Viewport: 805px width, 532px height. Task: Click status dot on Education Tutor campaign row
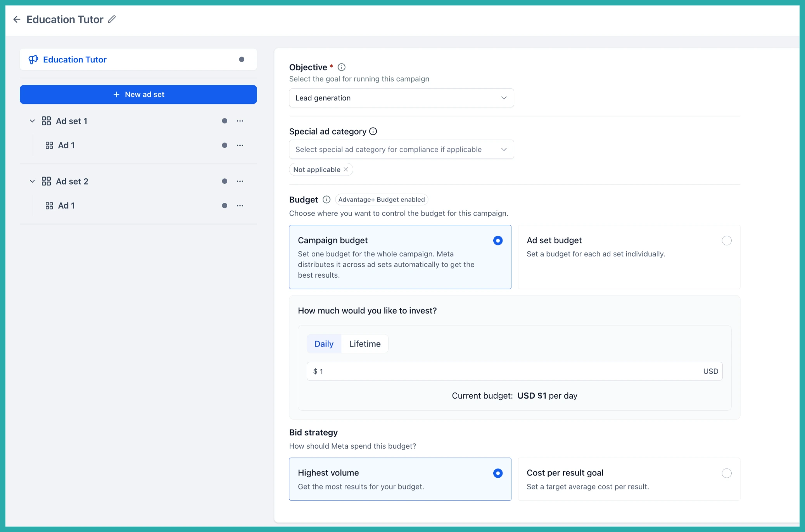(242, 59)
